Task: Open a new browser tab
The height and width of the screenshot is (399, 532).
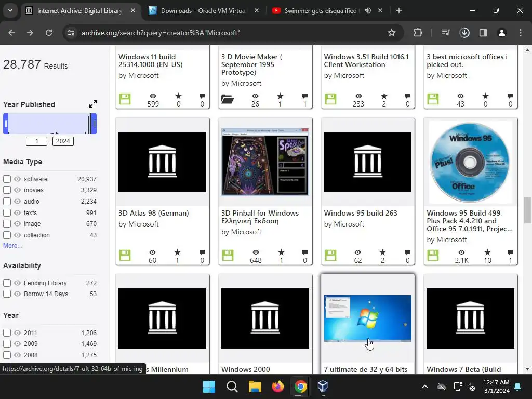Action: point(399,10)
